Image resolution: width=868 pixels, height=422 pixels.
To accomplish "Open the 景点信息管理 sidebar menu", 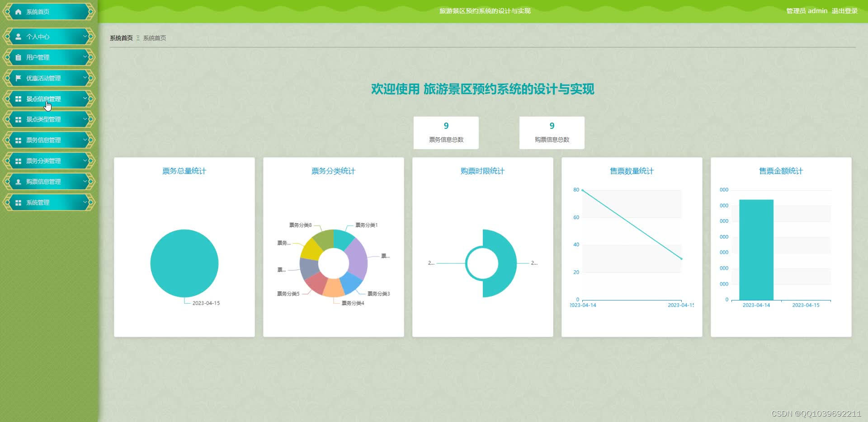I will [49, 99].
